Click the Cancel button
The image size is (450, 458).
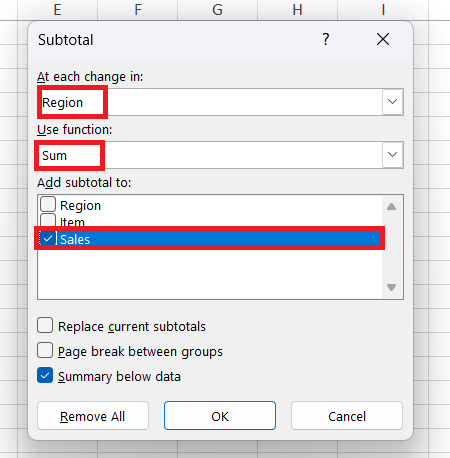point(347,416)
